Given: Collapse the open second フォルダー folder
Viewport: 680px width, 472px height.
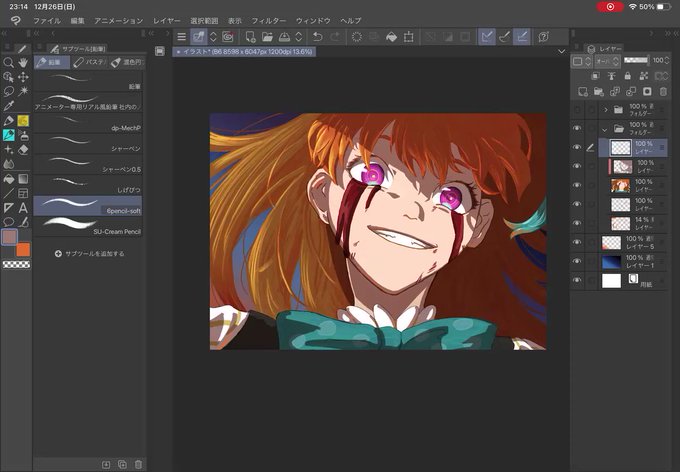Looking at the screenshot, I should point(605,129).
